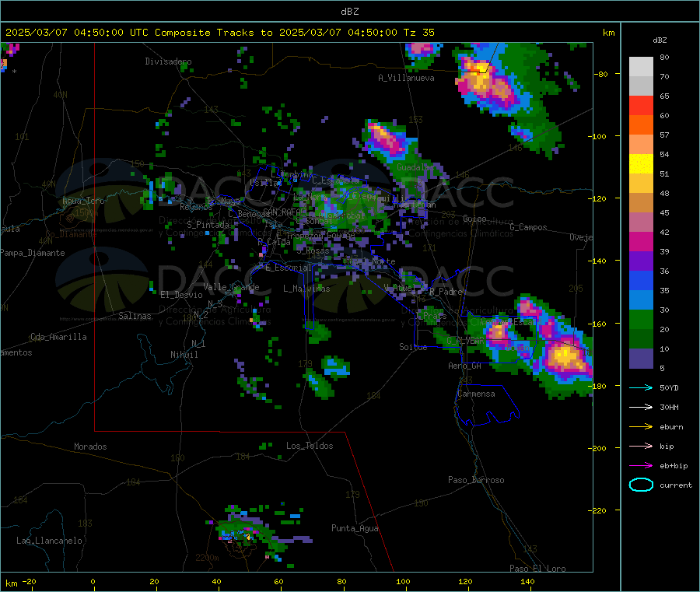700x592 pixels.
Task: Click the 'Pampa_Diamante' map label
Action: 32,253
